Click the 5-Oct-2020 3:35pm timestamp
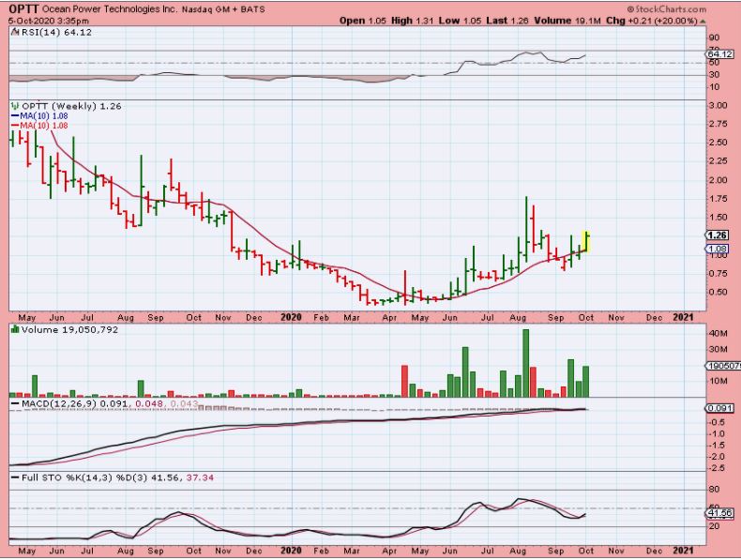 [49, 21]
